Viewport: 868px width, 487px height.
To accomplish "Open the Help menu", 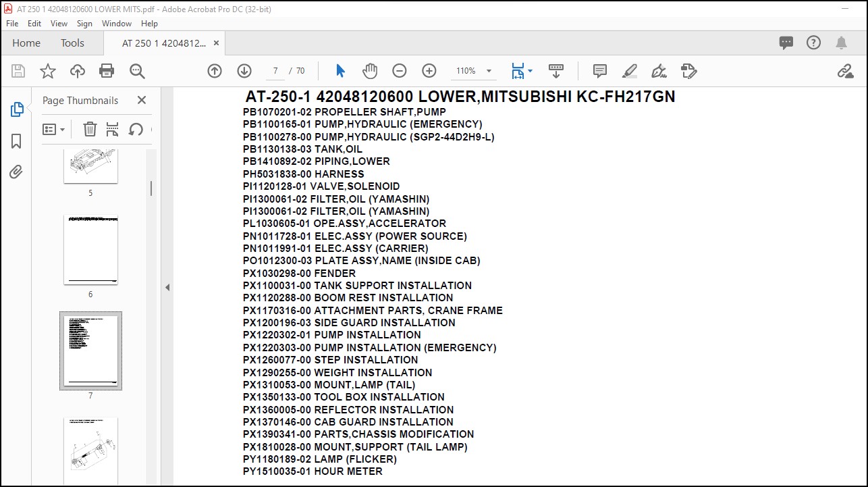I will [x=149, y=23].
